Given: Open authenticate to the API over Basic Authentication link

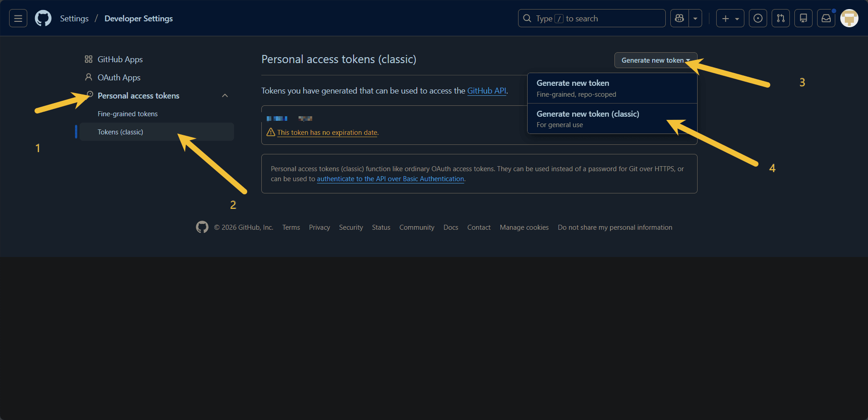Looking at the screenshot, I should pos(390,179).
